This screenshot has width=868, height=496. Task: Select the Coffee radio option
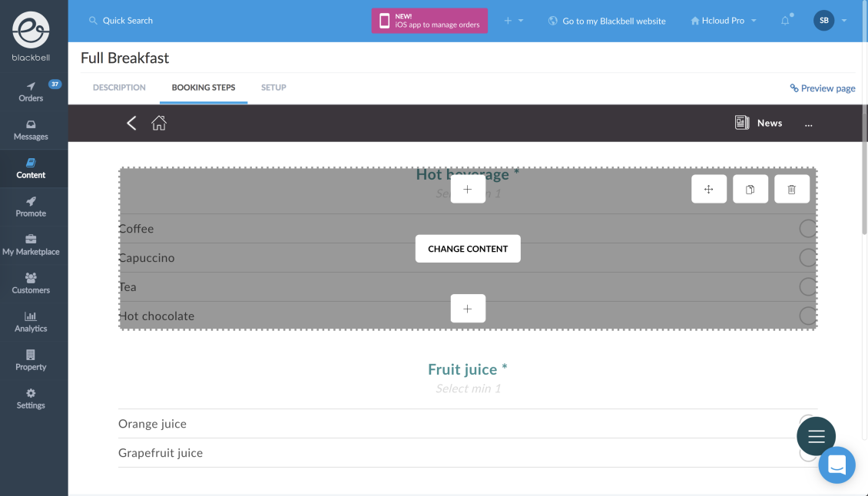click(x=807, y=228)
